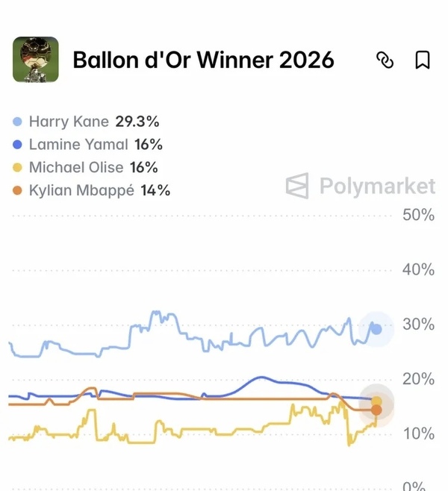Click the Polymarket watermark text

click(377, 185)
